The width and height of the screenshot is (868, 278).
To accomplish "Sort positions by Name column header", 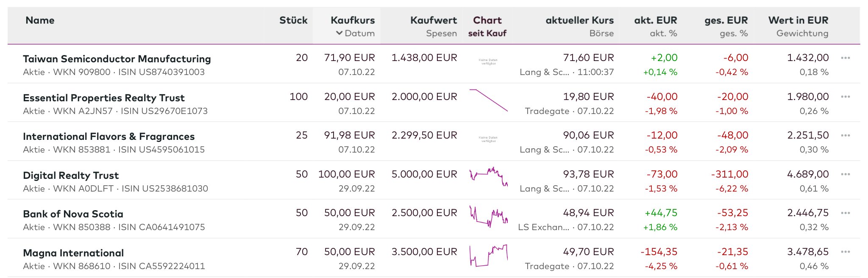I will [x=40, y=20].
